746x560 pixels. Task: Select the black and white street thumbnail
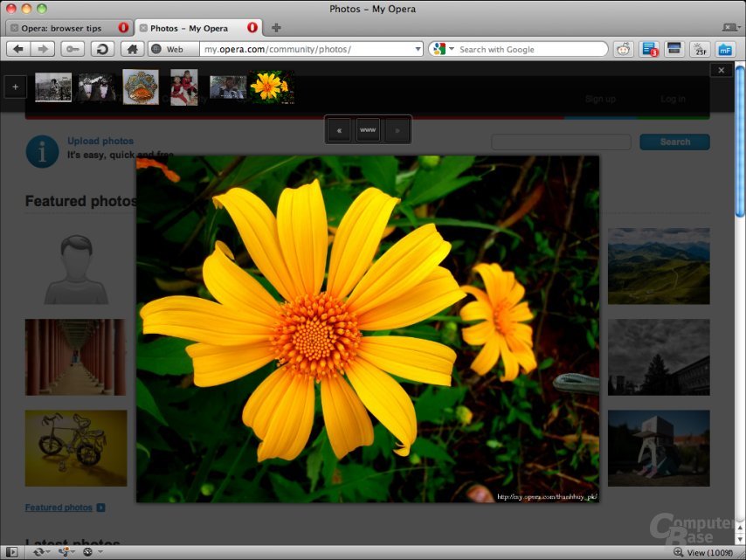(x=53, y=87)
